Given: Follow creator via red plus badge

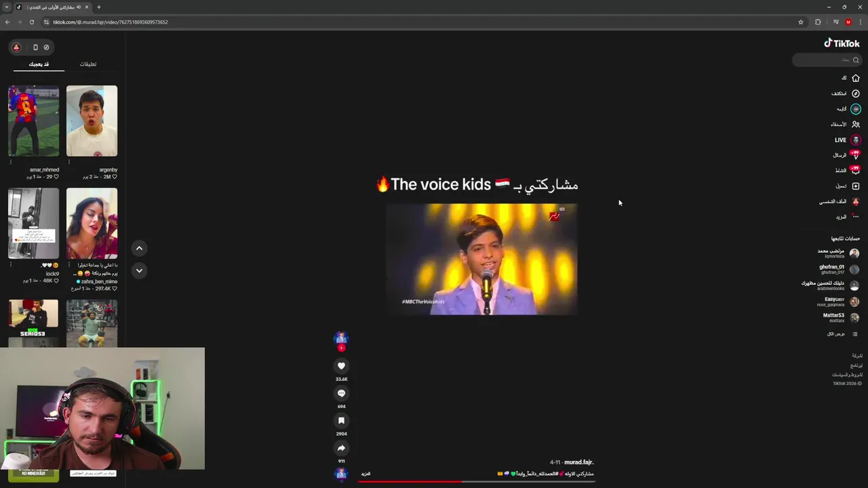Looking at the screenshot, I should (341, 348).
